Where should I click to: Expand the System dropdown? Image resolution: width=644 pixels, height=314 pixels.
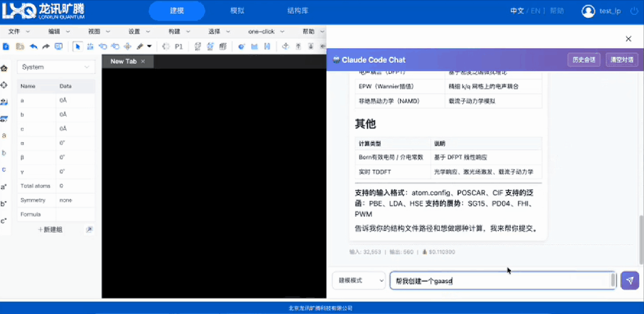click(x=56, y=67)
